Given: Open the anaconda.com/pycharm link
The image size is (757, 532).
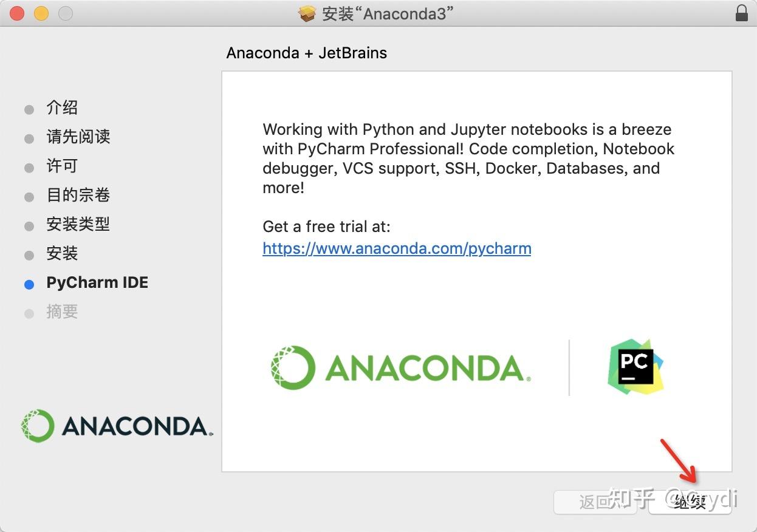Looking at the screenshot, I should coord(397,248).
